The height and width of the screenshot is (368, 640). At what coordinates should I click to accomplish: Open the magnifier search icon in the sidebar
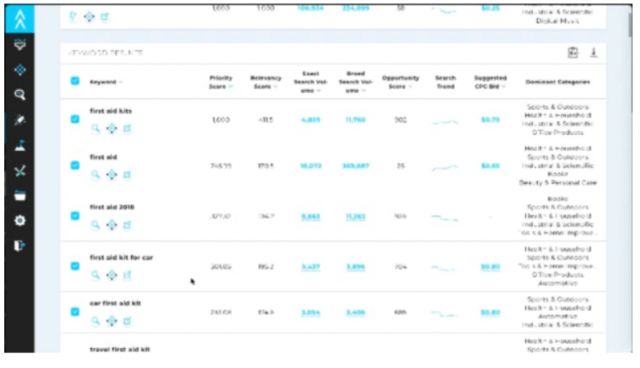pos(20,95)
